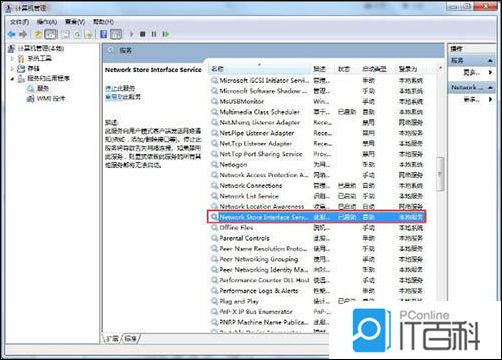Select Net.Msmq Listener Adapter service

coord(317,123)
